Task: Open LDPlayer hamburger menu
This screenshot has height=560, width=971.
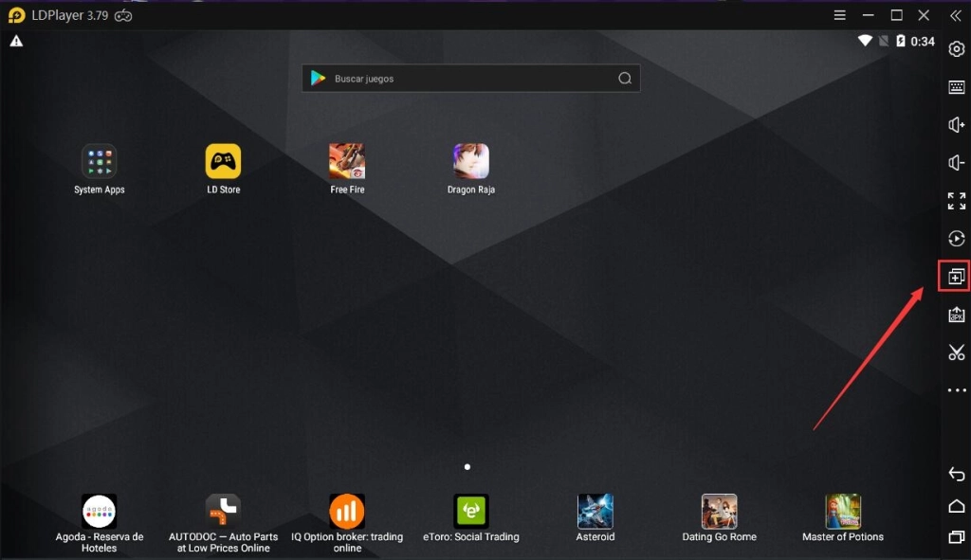Action: 840,15
